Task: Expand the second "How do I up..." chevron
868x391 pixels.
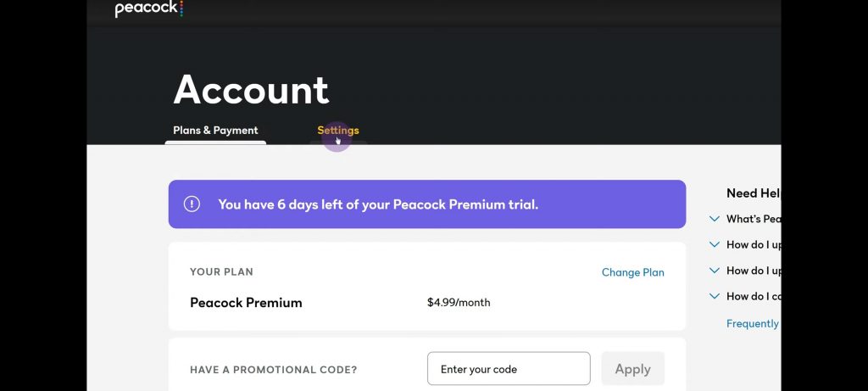Action: pos(714,271)
